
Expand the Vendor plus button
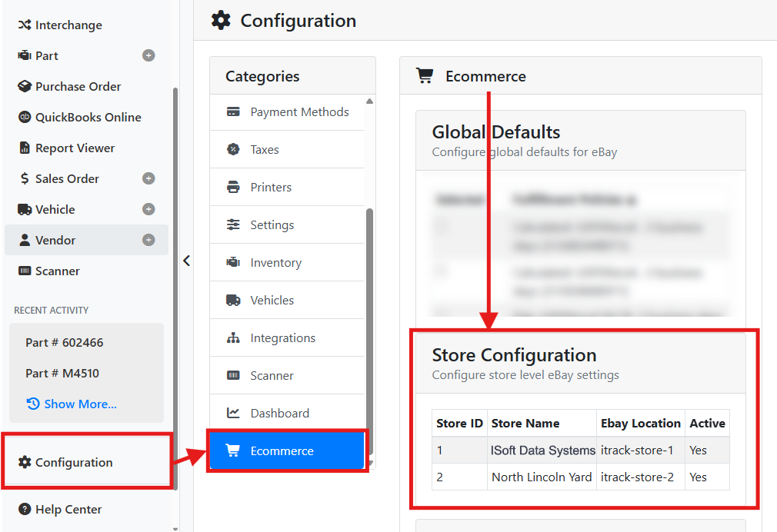(x=148, y=240)
